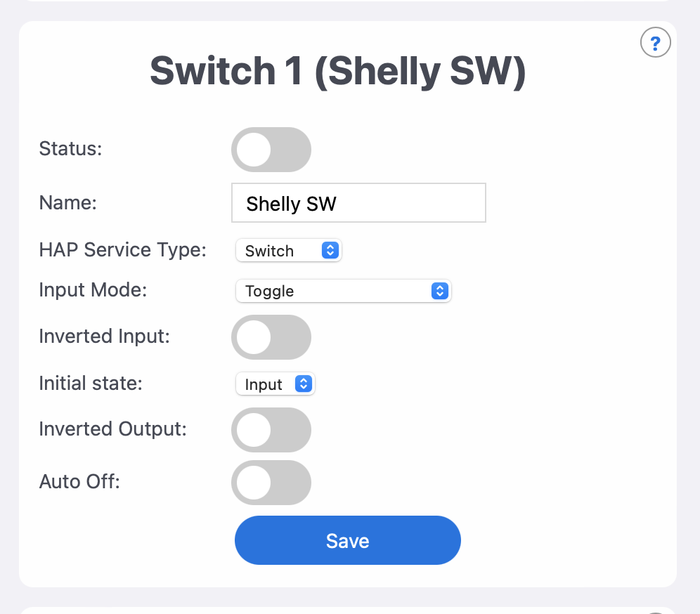
Task: Click the Auto Off: label
Action: coord(79,482)
